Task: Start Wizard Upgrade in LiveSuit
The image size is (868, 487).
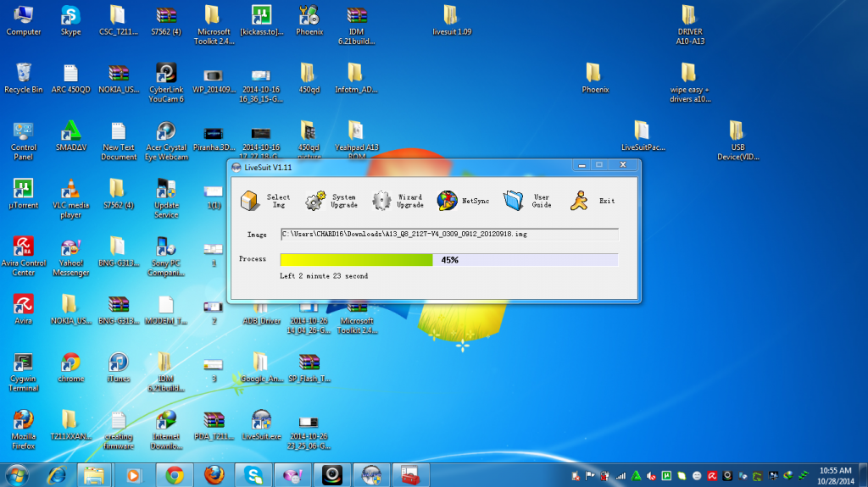Action: (398, 201)
